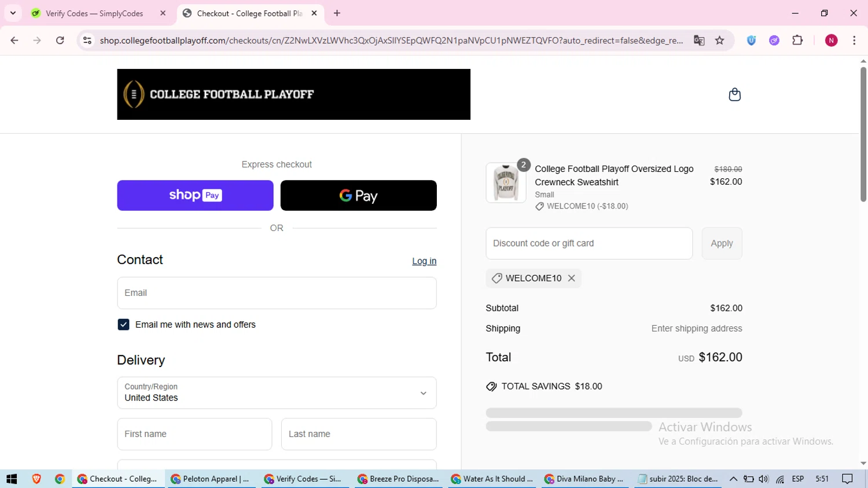Click the Apply discount button
This screenshot has width=868, height=488.
coord(722,244)
